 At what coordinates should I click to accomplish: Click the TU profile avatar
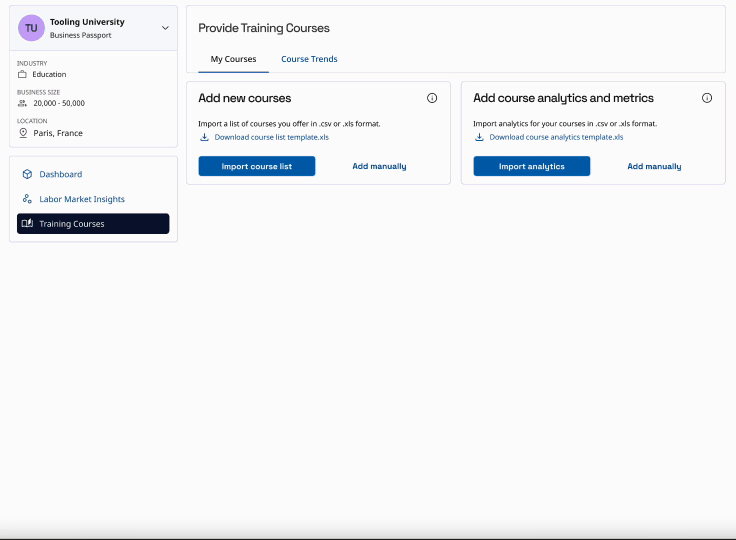(31, 28)
